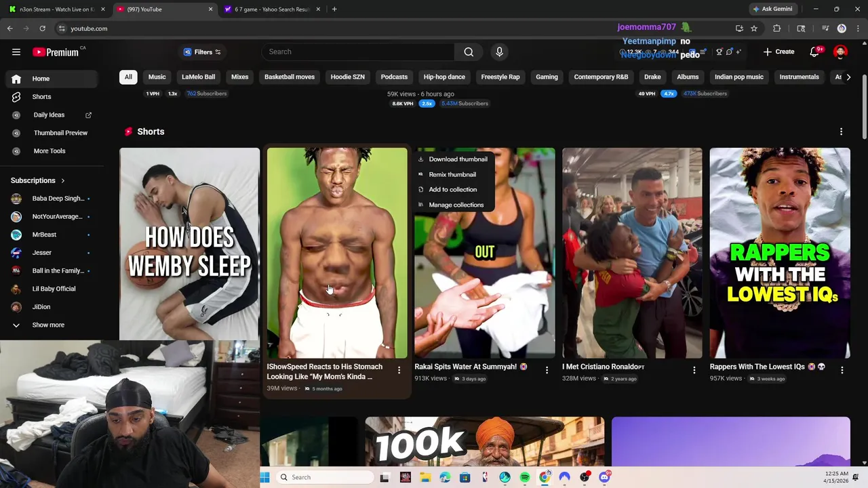Open Baba Deep Singh channel subscription

(x=53, y=199)
